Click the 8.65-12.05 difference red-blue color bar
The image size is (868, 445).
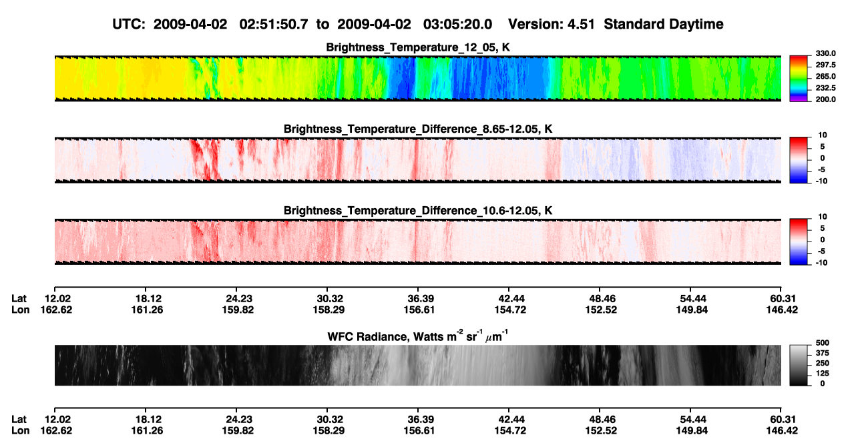[x=799, y=159]
